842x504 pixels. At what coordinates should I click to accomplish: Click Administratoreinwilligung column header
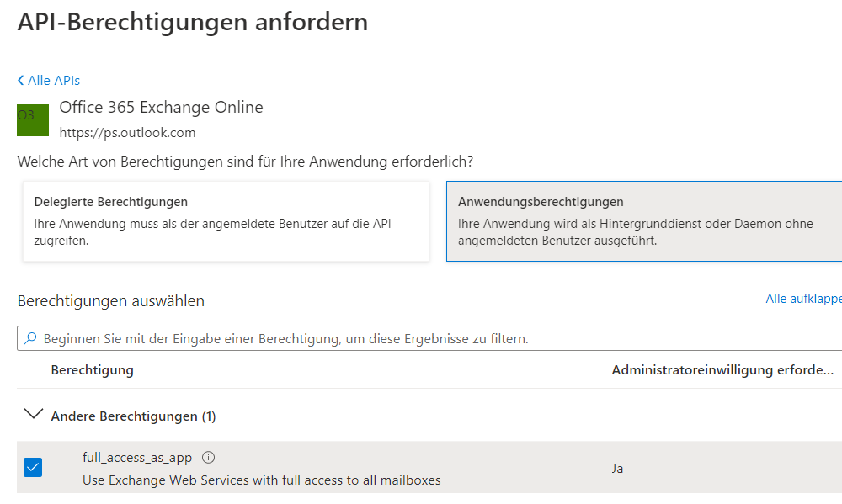click(x=722, y=370)
